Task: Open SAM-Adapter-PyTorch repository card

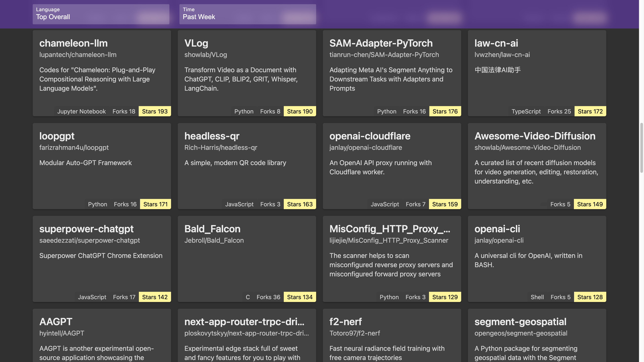Action: pos(381,43)
